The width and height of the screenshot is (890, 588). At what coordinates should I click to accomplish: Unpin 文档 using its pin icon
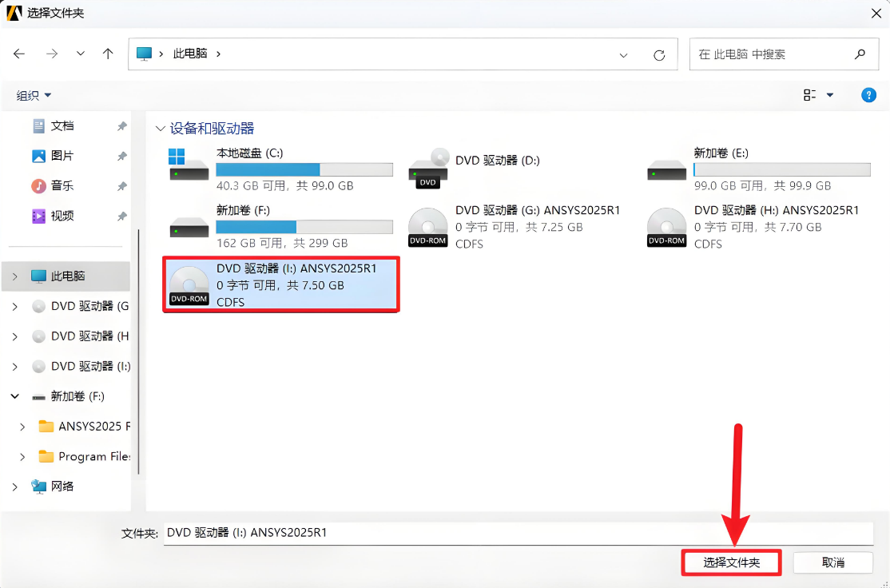coord(121,126)
